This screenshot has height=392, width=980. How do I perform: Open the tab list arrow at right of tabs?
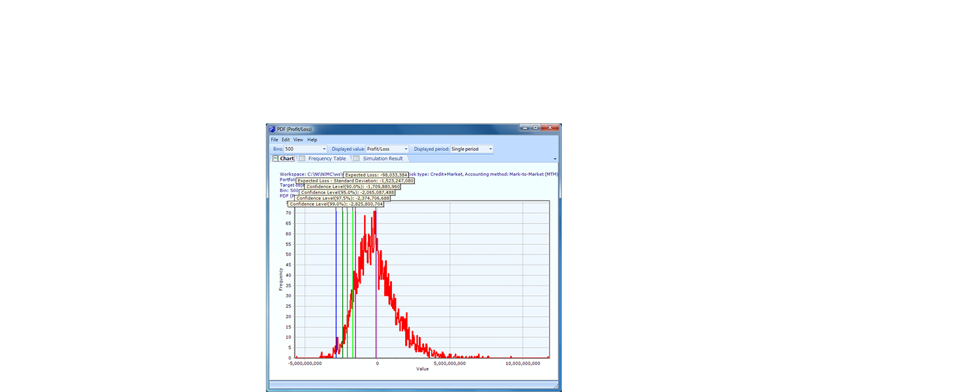[555, 159]
